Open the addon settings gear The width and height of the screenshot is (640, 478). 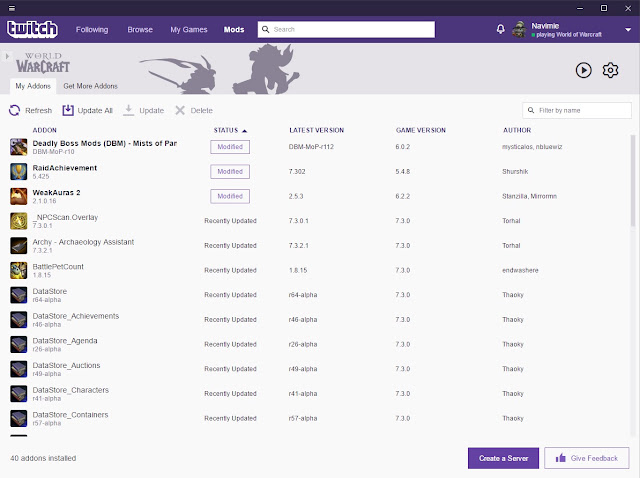pos(610,70)
